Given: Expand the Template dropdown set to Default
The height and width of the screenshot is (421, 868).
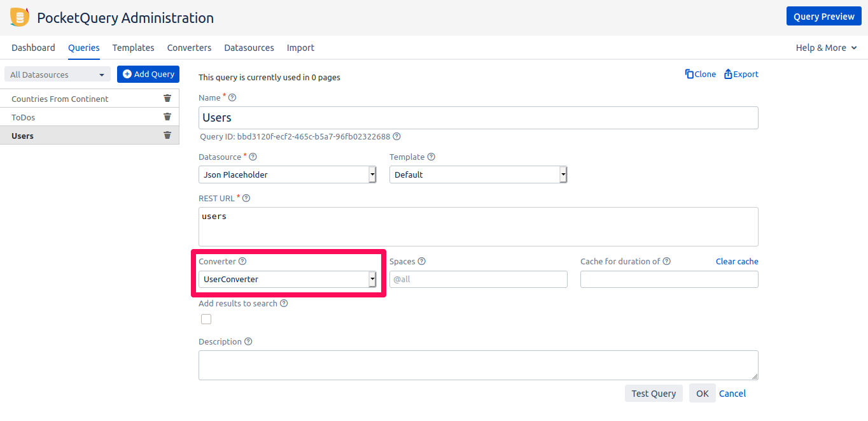Looking at the screenshot, I should tap(478, 175).
